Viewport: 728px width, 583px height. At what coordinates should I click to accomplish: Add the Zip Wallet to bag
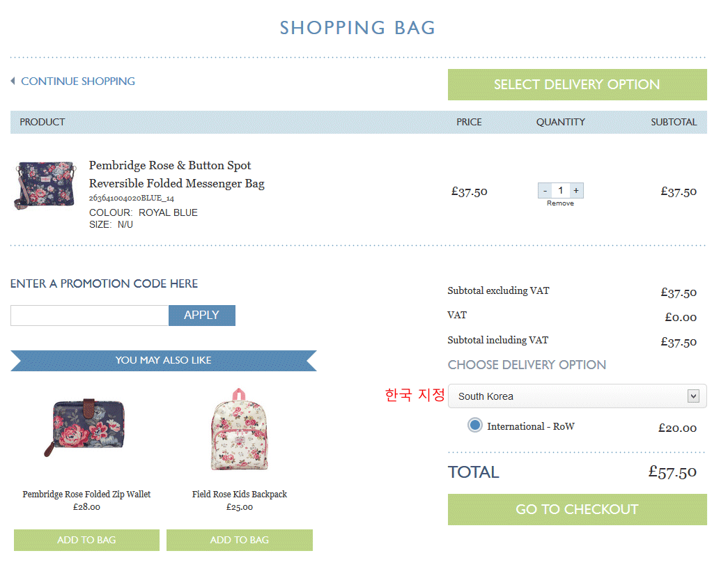pos(86,540)
